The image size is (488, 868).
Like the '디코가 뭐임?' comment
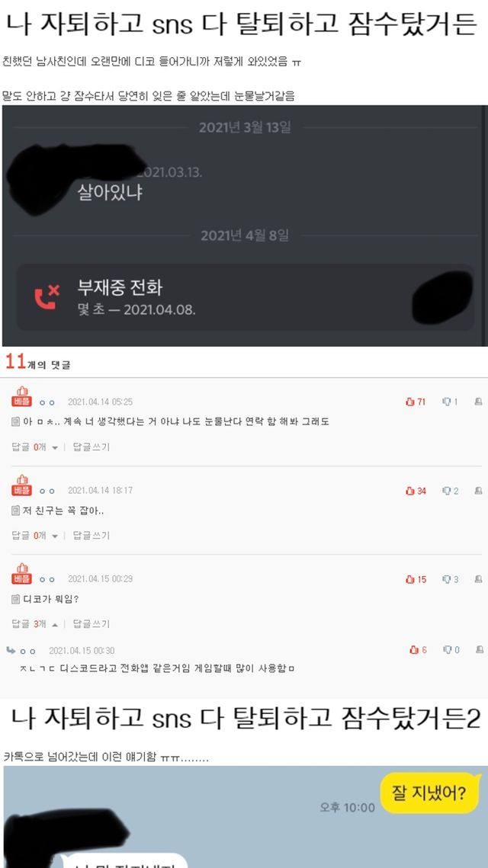(416, 579)
